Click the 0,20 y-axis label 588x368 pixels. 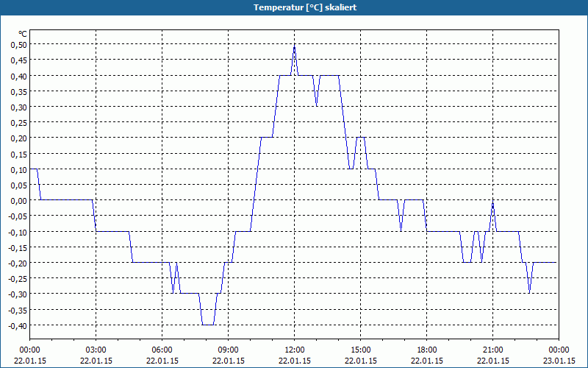click(x=20, y=138)
